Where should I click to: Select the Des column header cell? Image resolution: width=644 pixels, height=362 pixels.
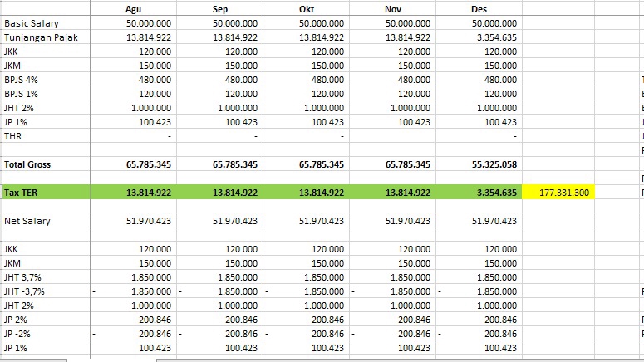point(479,9)
